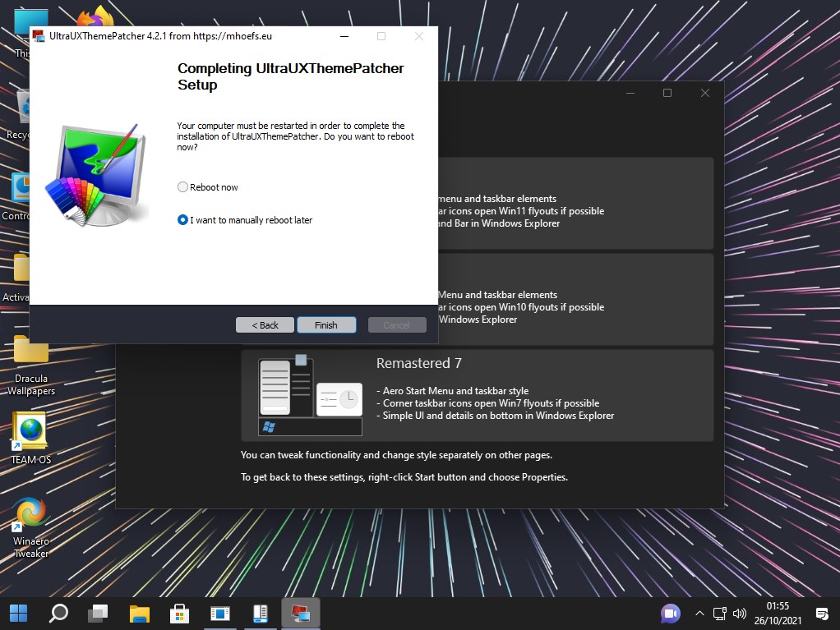This screenshot has height=630, width=840.
Task: Switch to UltraUXThemePatcher installer on taskbar
Action: pyautogui.click(x=301, y=614)
